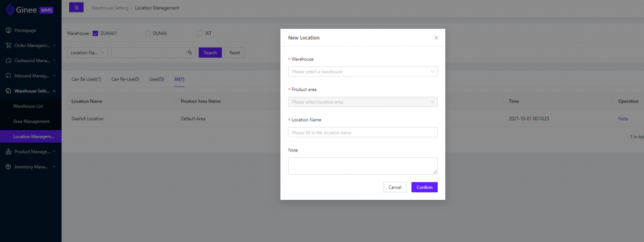Click the Location Name input field
This screenshot has height=242, width=644.
[363, 132]
